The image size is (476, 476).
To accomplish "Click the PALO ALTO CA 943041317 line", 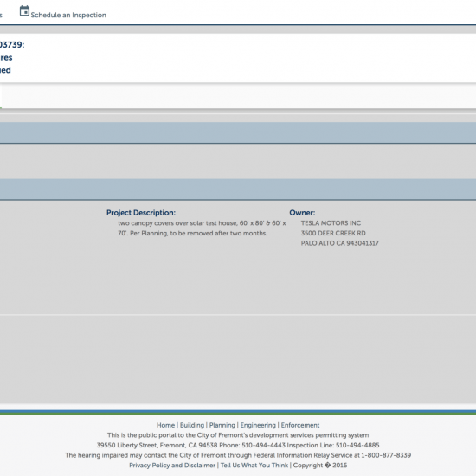I will pos(340,243).
